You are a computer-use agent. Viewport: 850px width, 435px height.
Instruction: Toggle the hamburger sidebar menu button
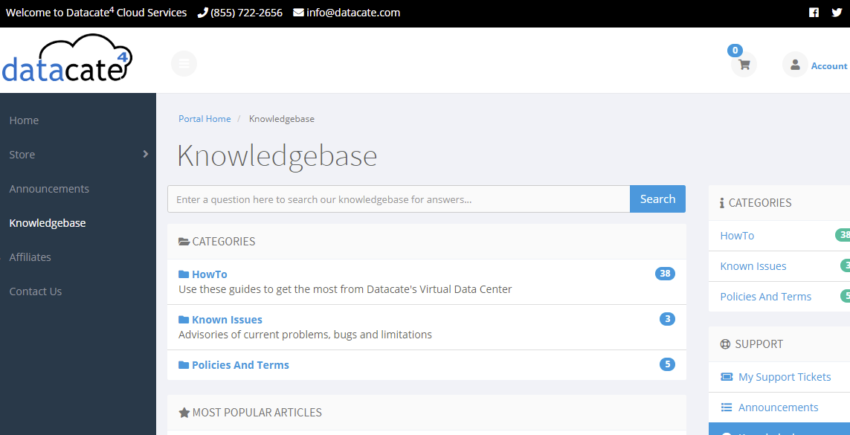pos(184,63)
